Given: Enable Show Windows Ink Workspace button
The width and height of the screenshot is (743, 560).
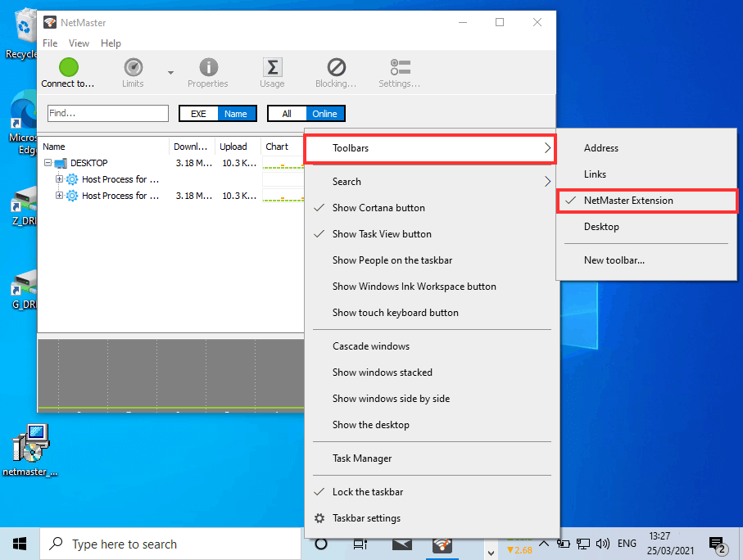Looking at the screenshot, I should click(432, 287).
